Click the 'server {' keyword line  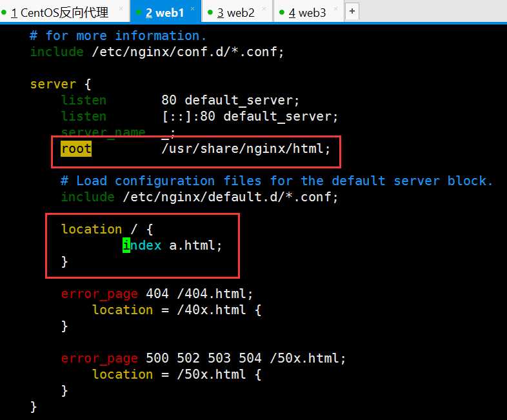tap(61, 84)
